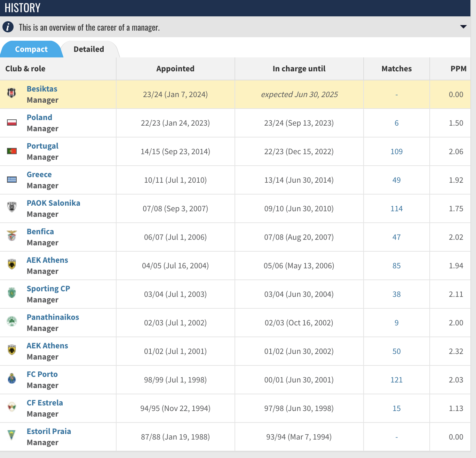Click the Panathinaikos club crest
Screen dimensions: 476x458
click(12, 321)
